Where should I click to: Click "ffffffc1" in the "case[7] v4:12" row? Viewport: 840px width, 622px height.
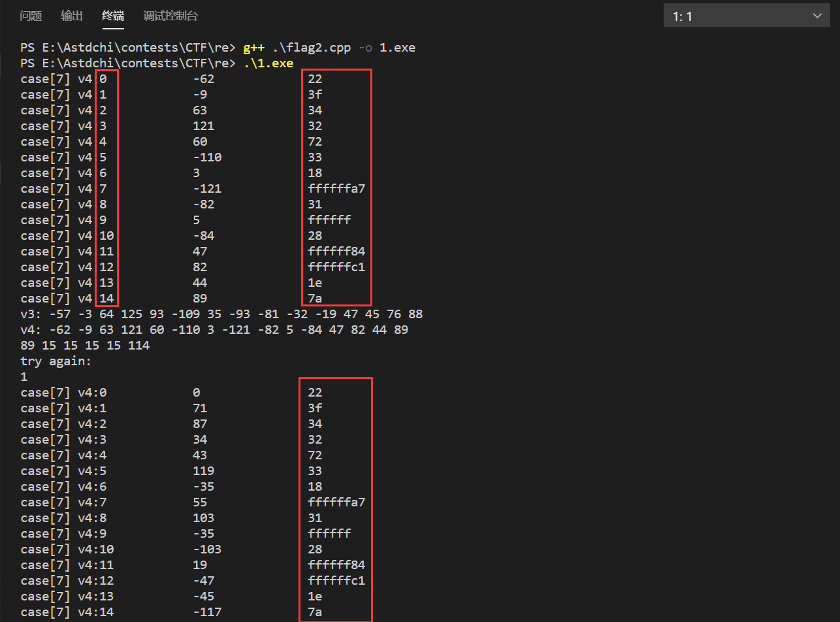[x=336, y=581]
